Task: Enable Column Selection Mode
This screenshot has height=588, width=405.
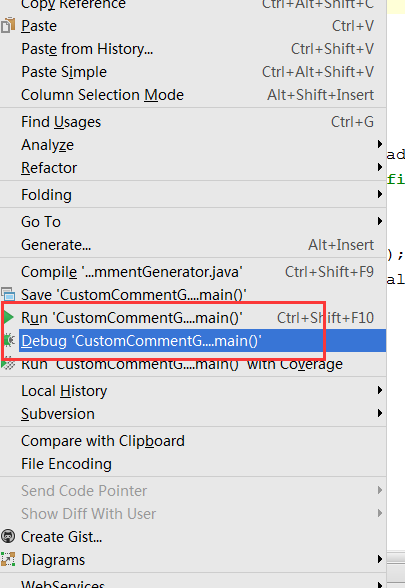Action: 193,95
